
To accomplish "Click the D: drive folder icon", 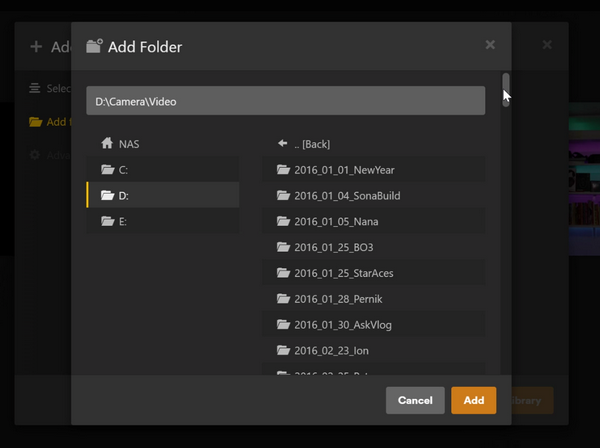I will point(107,196).
